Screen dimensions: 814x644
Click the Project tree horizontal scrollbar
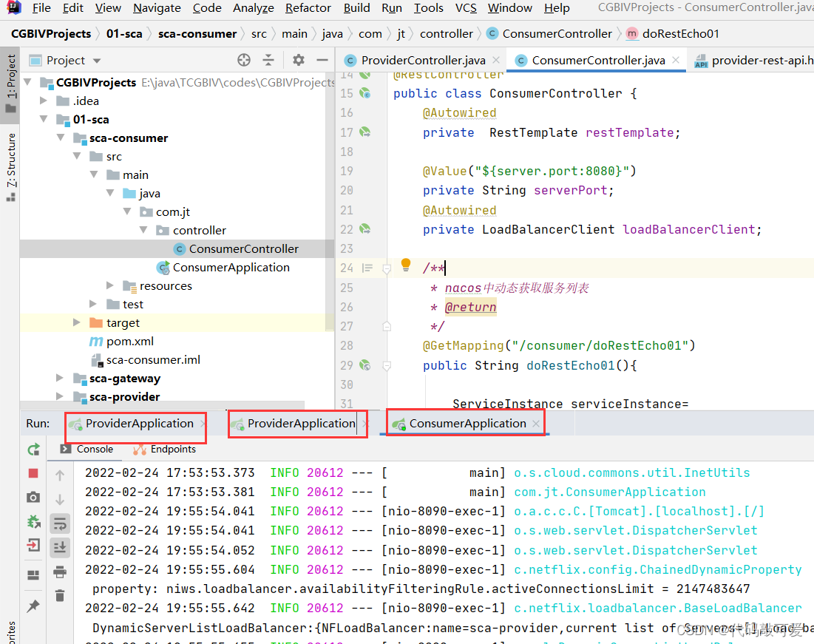click(162, 405)
